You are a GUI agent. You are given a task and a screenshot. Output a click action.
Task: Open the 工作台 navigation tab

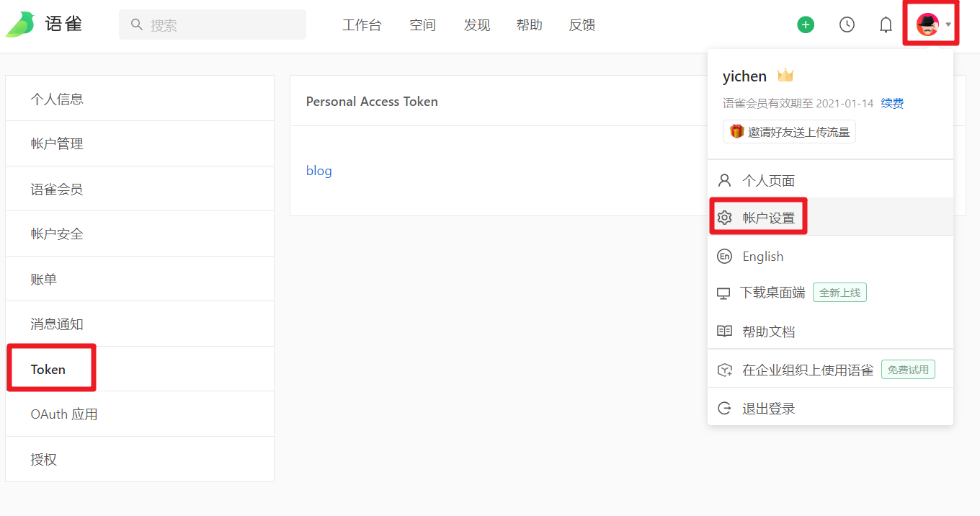(362, 25)
